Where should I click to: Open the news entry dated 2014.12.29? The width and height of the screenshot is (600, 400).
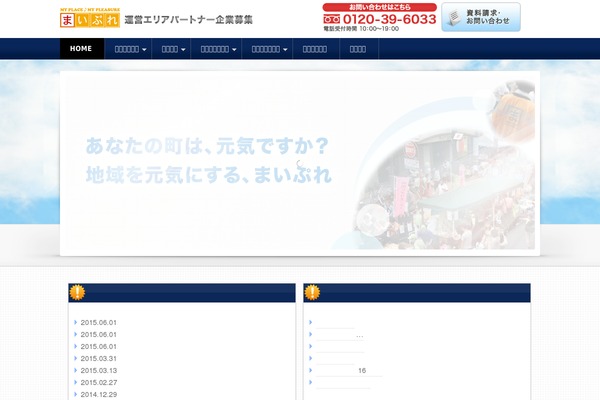tap(98, 394)
